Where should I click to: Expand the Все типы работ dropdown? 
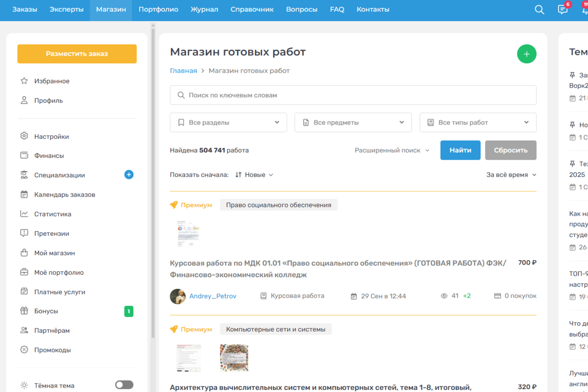[478, 122]
